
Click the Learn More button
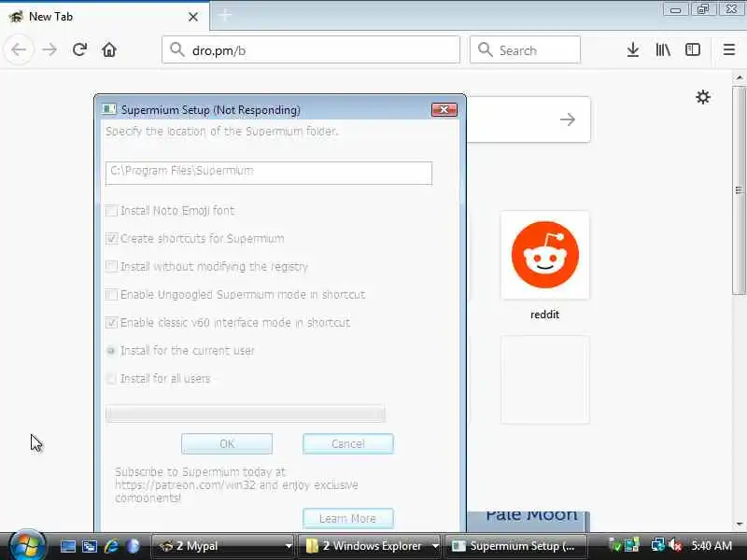[x=348, y=519]
